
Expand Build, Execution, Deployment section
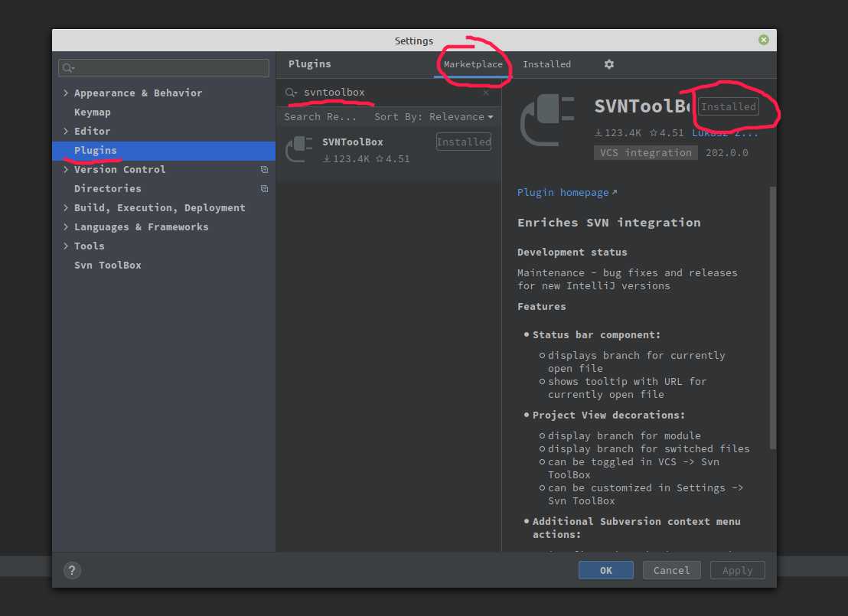tap(66, 207)
